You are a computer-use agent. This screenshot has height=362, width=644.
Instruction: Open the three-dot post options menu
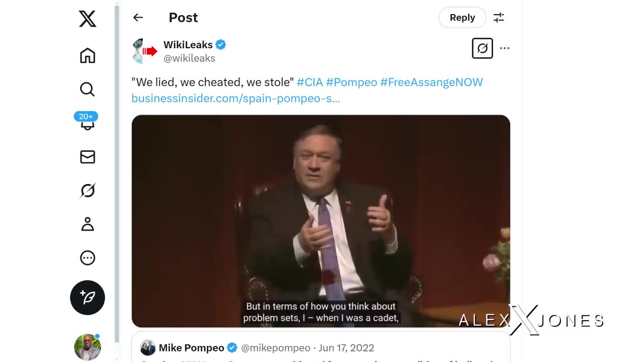click(x=505, y=48)
